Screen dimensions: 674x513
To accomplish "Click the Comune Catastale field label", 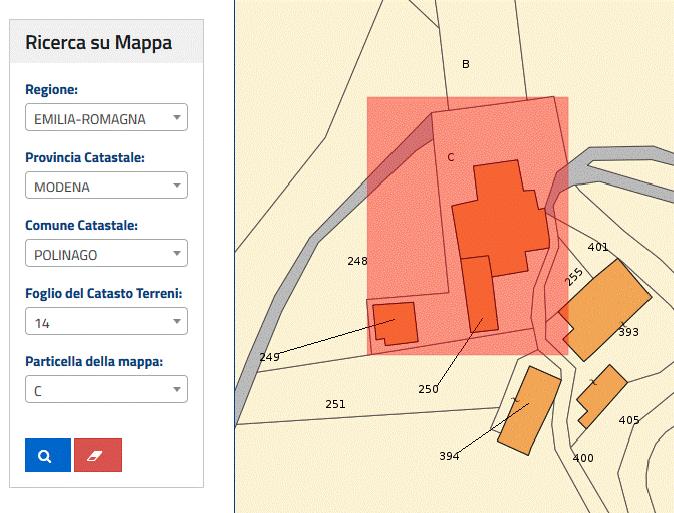I will (x=82, y=225).
